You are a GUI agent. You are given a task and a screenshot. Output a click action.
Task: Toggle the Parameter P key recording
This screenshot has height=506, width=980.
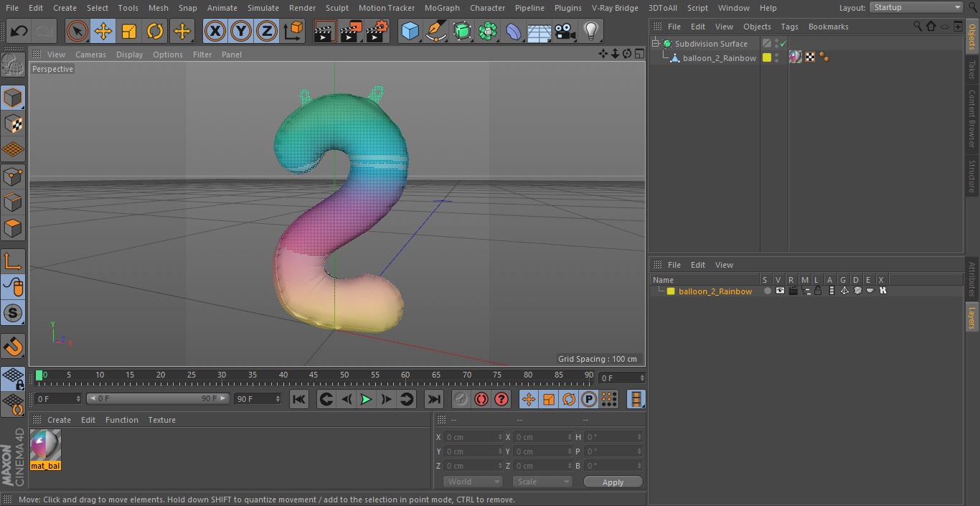(x=589, y=399)
